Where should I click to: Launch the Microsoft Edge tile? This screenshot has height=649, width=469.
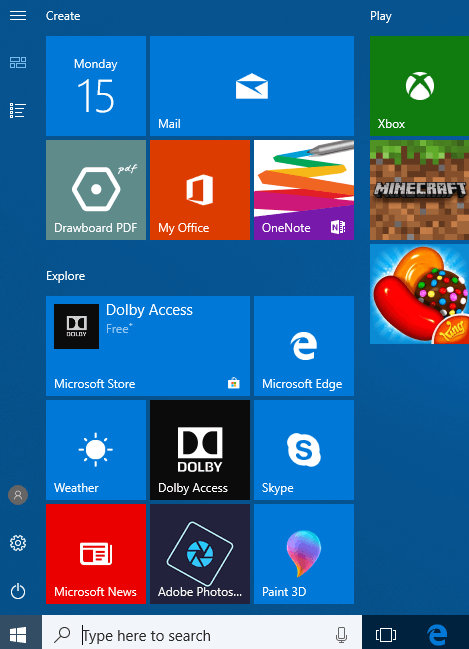304,346
